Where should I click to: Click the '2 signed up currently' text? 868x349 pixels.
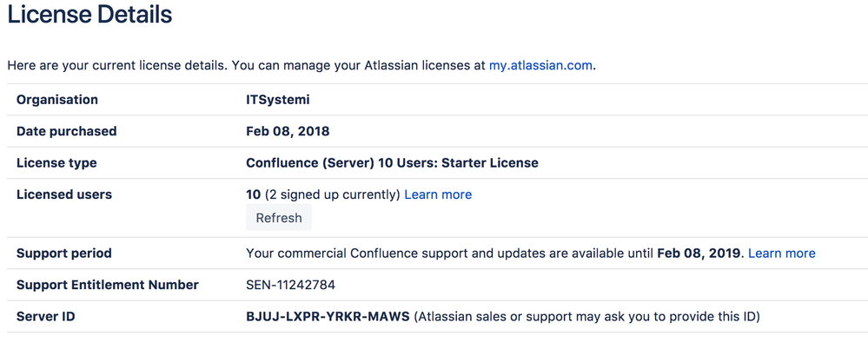333,194
